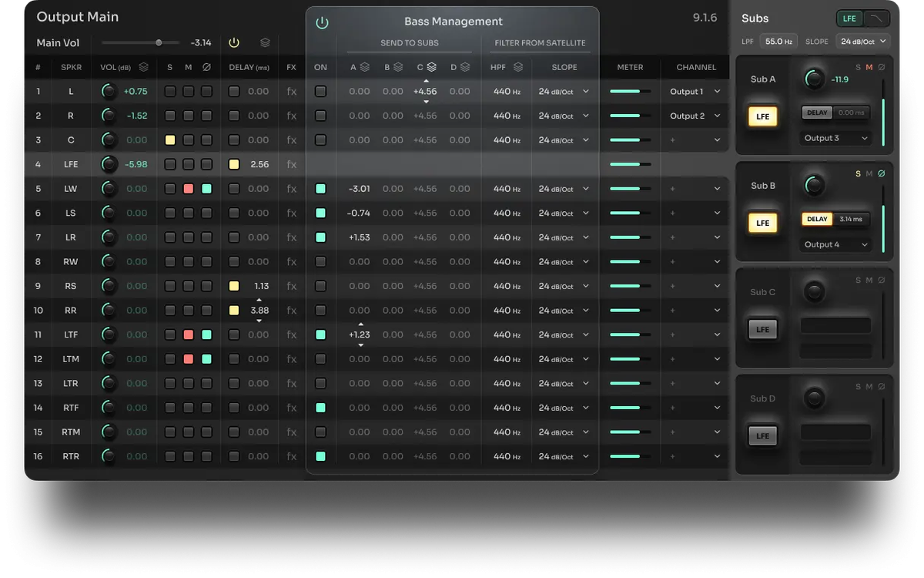Click the Main Vol slider handle
Viewport: 924px width, 578px height.
pos(159,43)
